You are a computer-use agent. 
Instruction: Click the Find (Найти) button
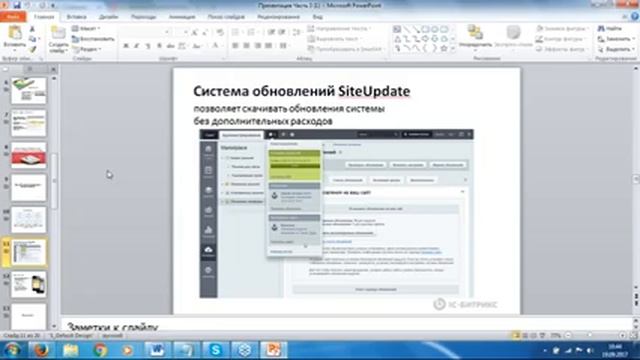click(x=609, y=29)
